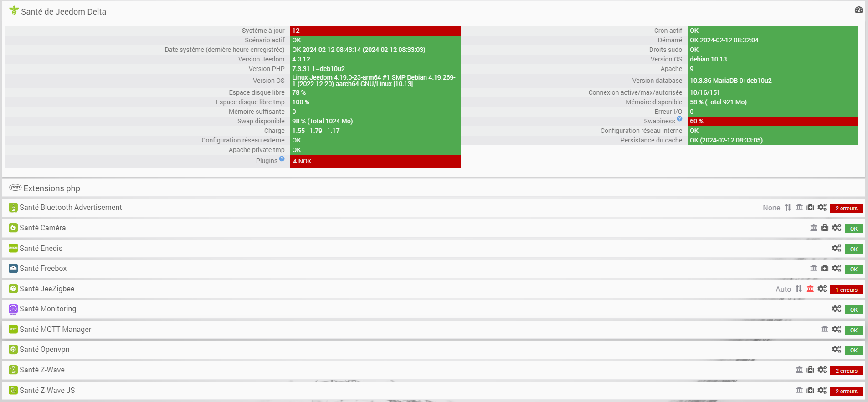Click the '58 % (Total 921 Mo)' memory value
Image resolution: width=868 pixels, height=402 pixels.
[718, 102]
